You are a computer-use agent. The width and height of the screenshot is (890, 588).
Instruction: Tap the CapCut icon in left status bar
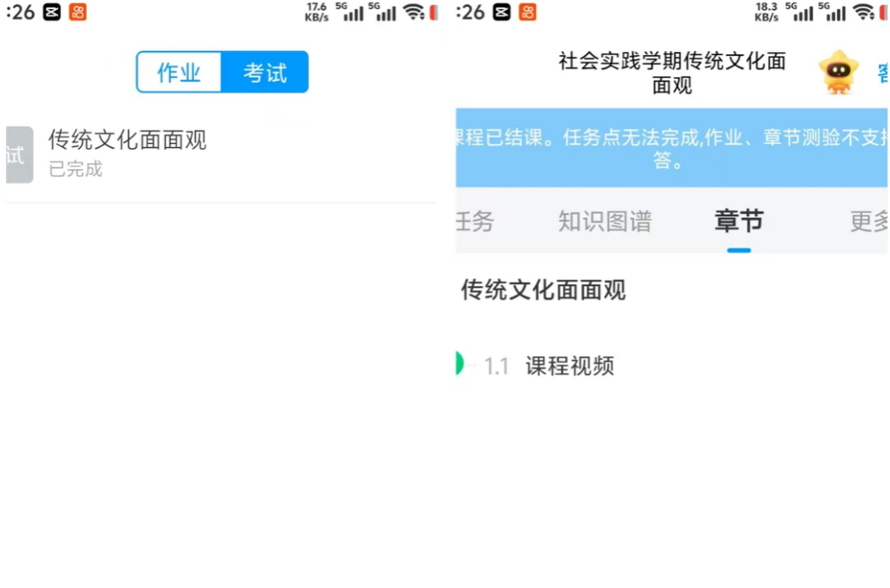[x=52, y=12]
